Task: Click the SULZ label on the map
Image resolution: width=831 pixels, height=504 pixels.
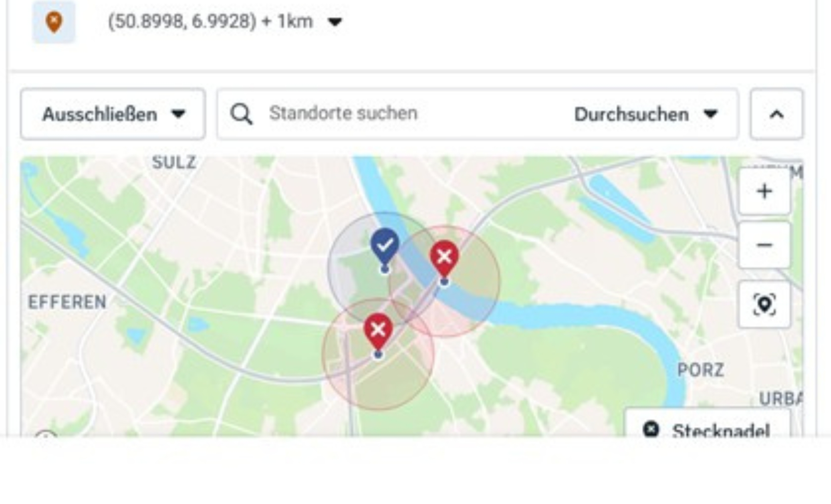Action: (x=174, y=163)
